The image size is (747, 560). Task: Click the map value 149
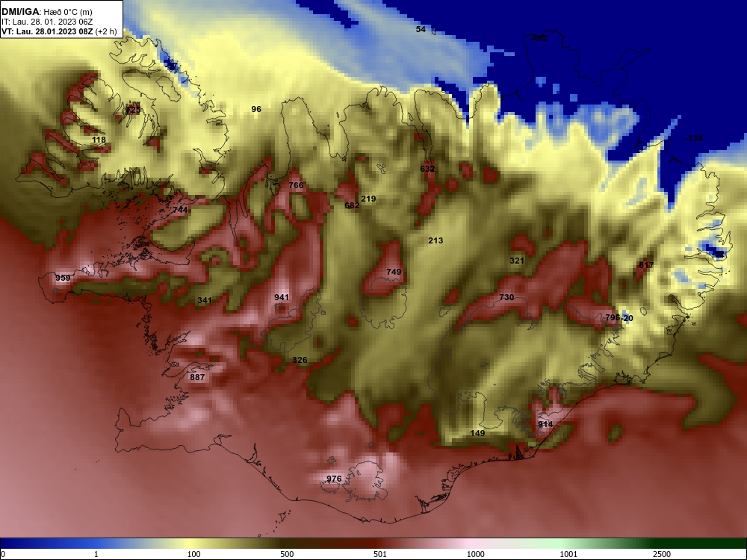click(477, 433)
